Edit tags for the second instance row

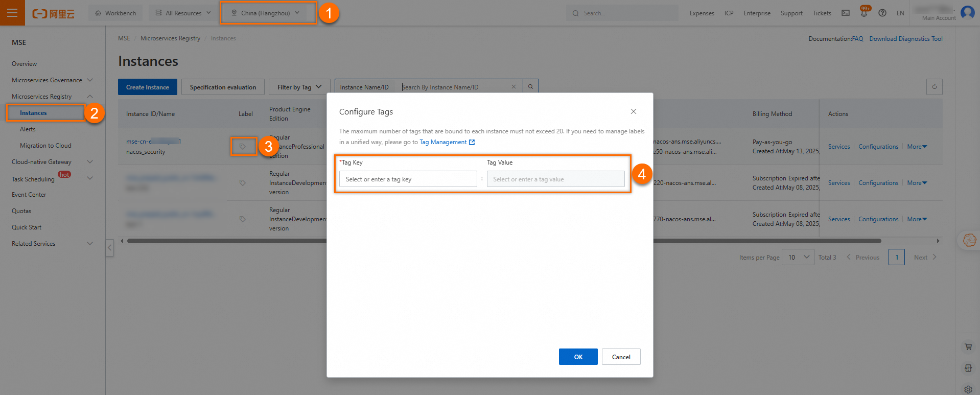pyautogui.click(x=243, y=183)
